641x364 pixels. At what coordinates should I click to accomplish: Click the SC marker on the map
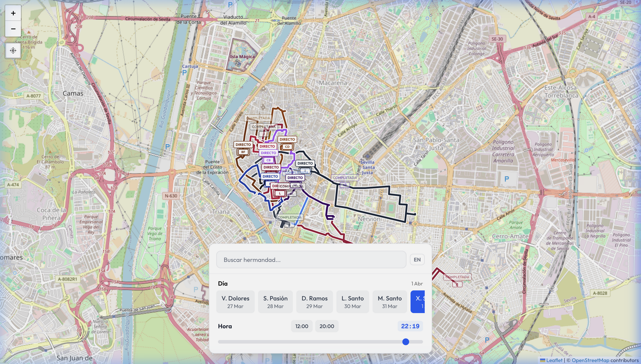click(x=291, y=194)
